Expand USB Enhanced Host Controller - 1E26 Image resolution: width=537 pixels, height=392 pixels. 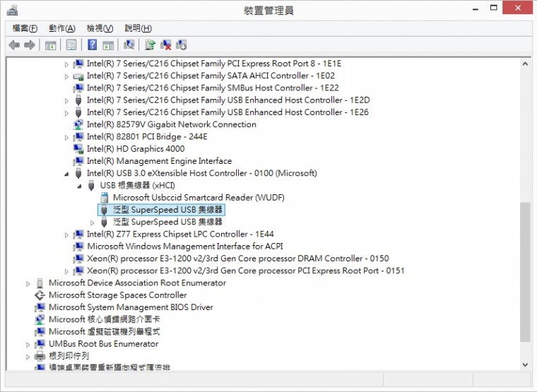[66, 113]
